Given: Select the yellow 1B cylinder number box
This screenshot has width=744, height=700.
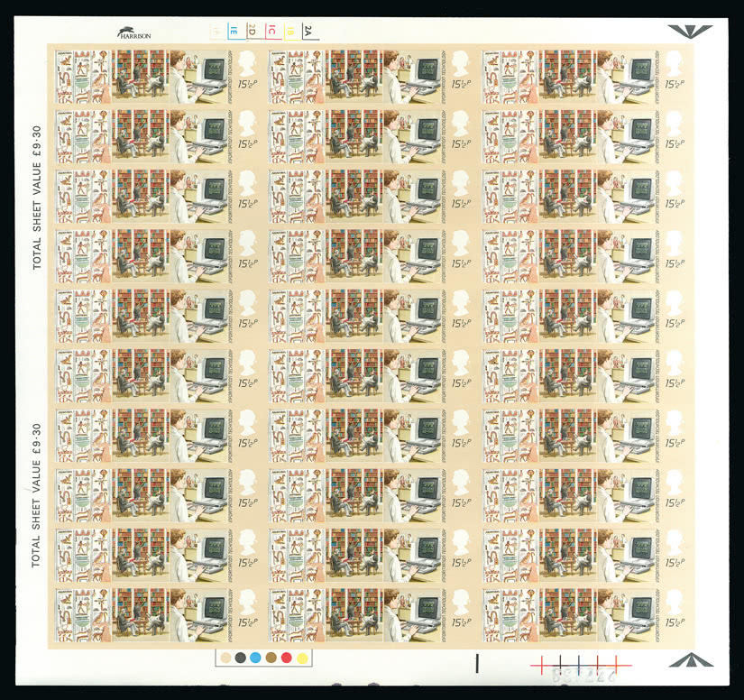Looking at the screenshot, I should tap(291, 32).
